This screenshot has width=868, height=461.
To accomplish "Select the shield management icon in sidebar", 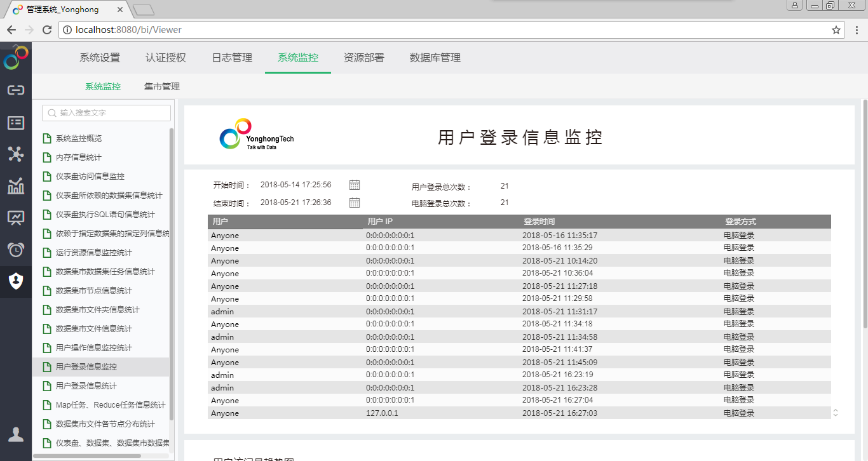I will tap(15, 281).
